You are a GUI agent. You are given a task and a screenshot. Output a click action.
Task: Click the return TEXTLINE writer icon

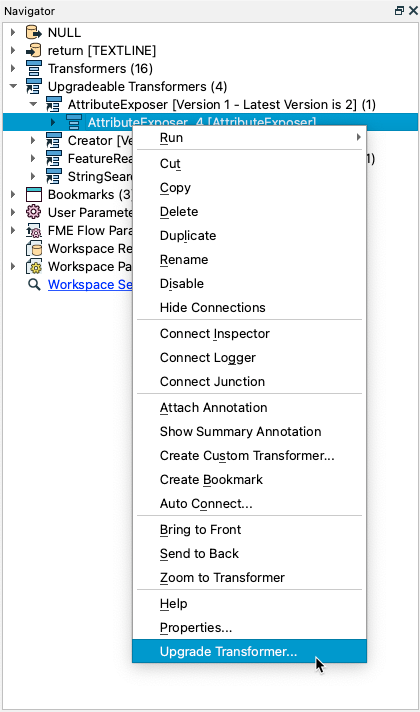tap(34, 50)
